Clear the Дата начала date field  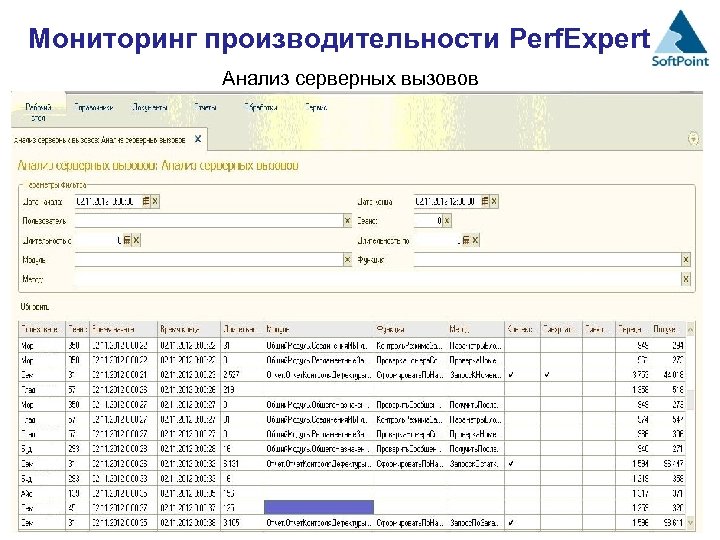point(155,201)
